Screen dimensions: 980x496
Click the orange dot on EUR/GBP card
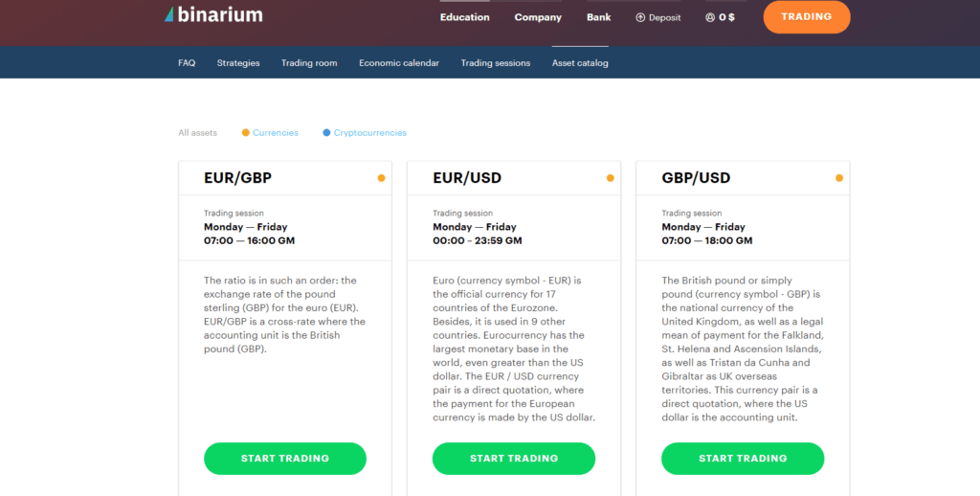pos(381,178)
